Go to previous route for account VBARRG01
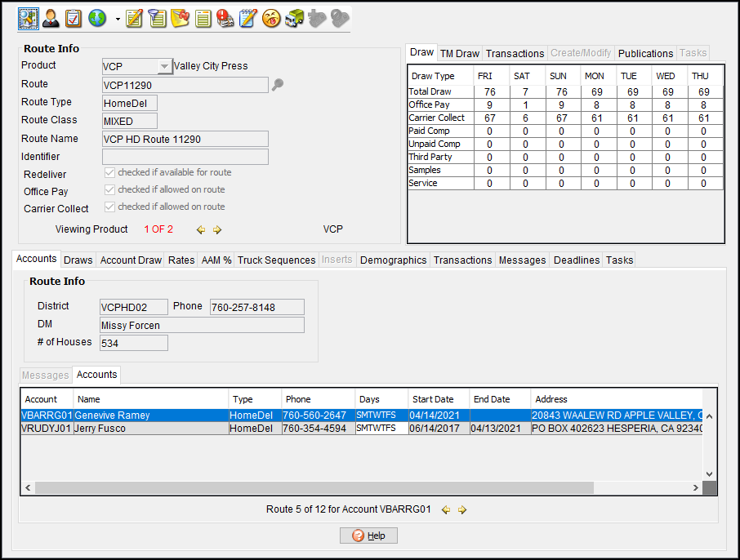 446,510
